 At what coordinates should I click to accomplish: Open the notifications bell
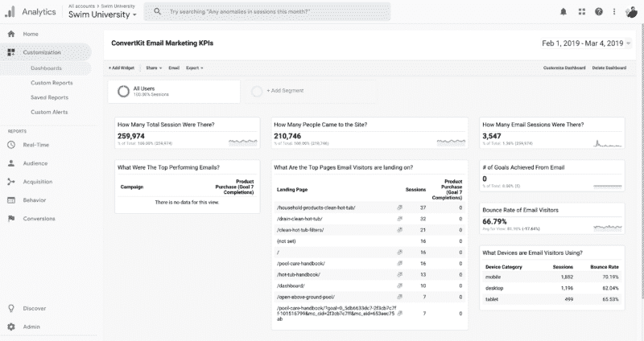pos(563,12)
